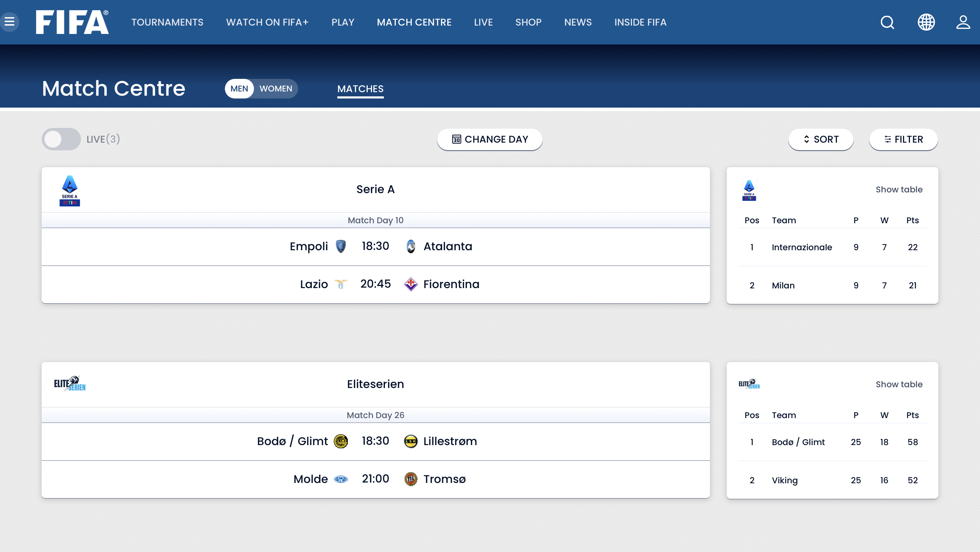Click the Lazio club crest
This screenshot has width=980, height=552.
click(341, 284)
